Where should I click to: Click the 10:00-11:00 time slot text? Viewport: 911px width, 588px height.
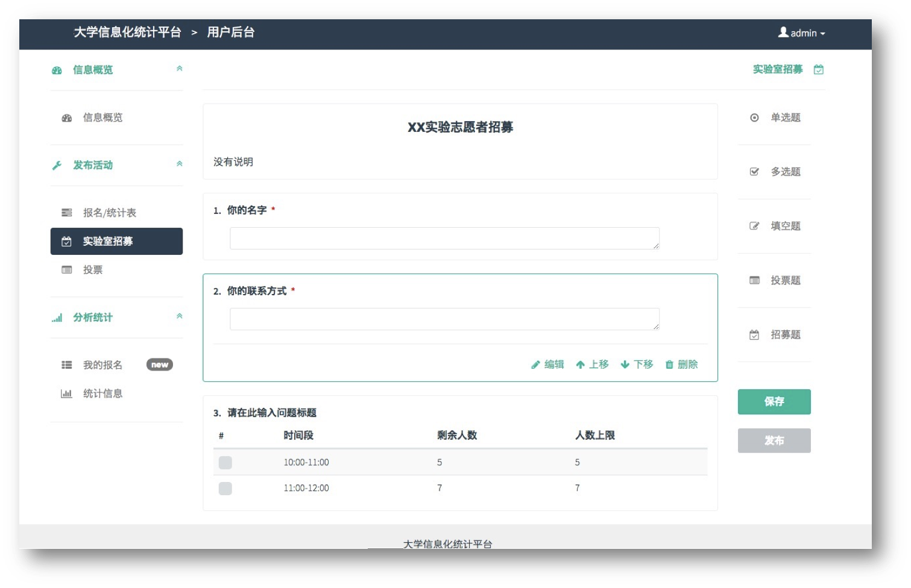pos(306,463)
